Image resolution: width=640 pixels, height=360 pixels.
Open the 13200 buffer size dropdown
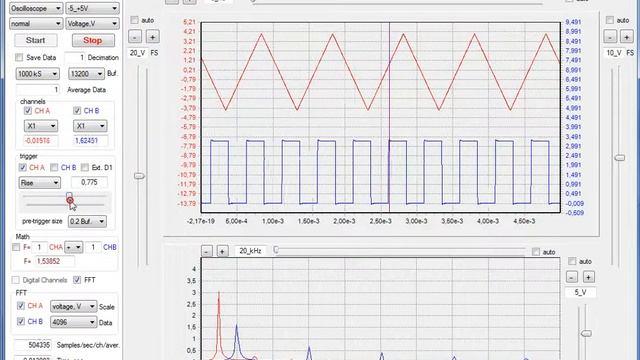(87, 74)
